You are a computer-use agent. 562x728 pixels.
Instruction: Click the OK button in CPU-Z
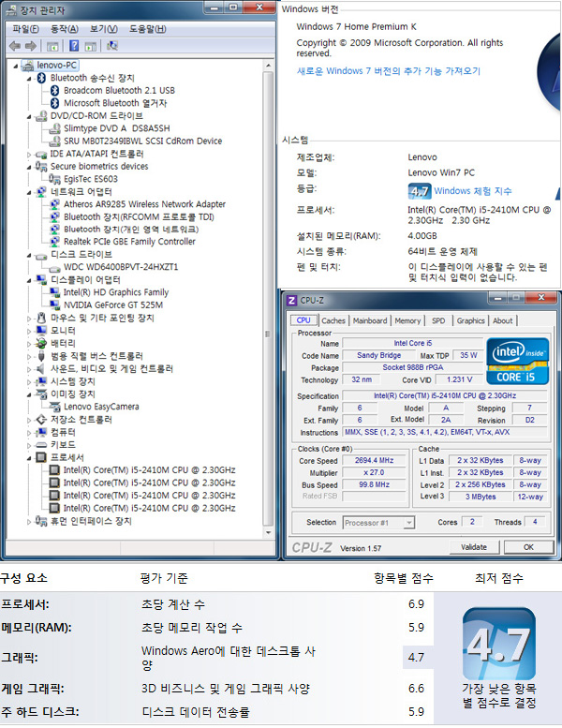point(528,547)
